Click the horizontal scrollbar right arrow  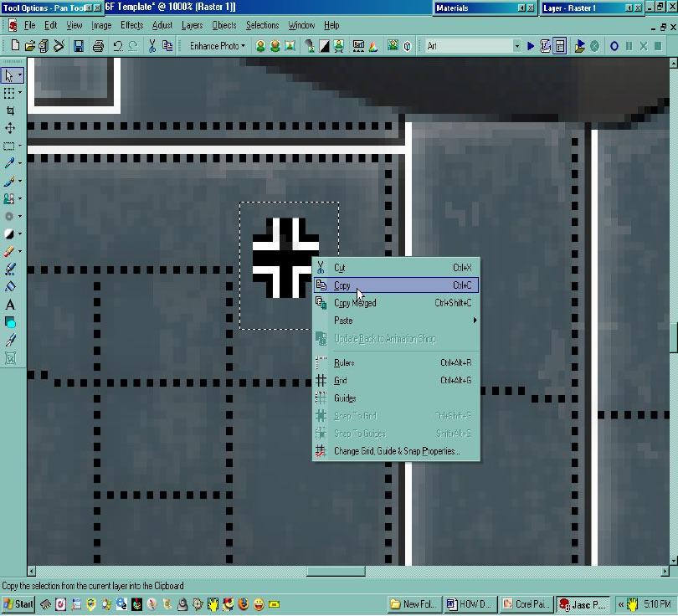point(665,572)
